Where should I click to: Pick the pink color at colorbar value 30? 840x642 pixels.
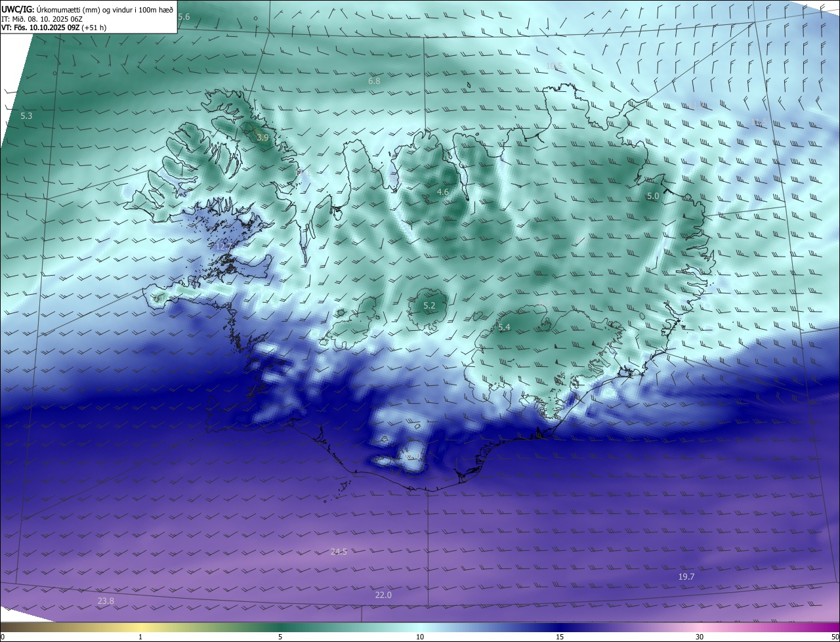700,627
